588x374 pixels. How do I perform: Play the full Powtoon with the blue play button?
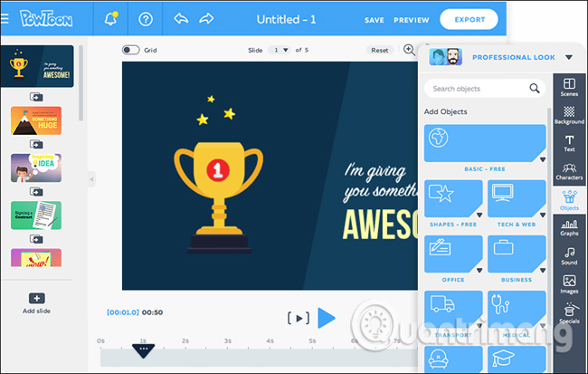(327, 318)
